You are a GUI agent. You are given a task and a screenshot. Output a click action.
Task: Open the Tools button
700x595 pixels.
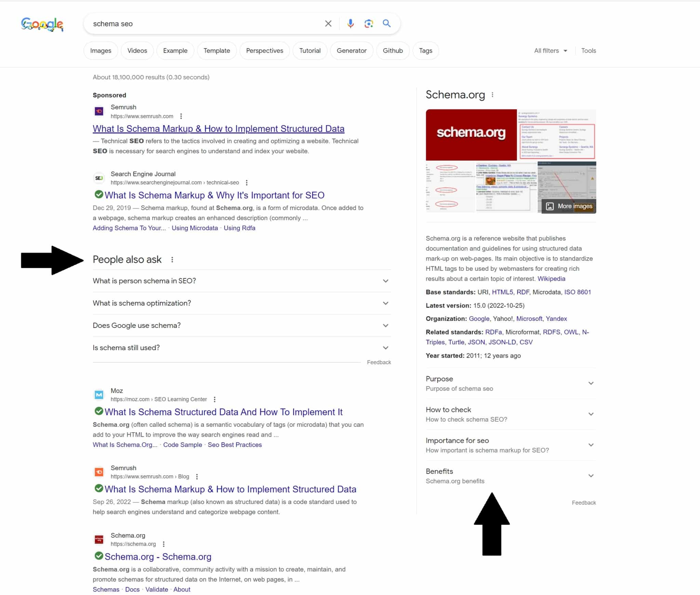click(x=589, y=51)
